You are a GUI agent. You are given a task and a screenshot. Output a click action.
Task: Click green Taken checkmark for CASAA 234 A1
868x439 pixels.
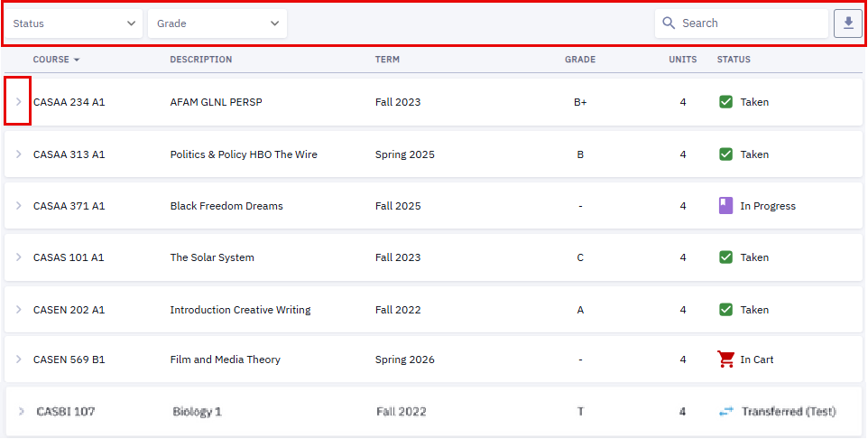(x=725, y=102)
